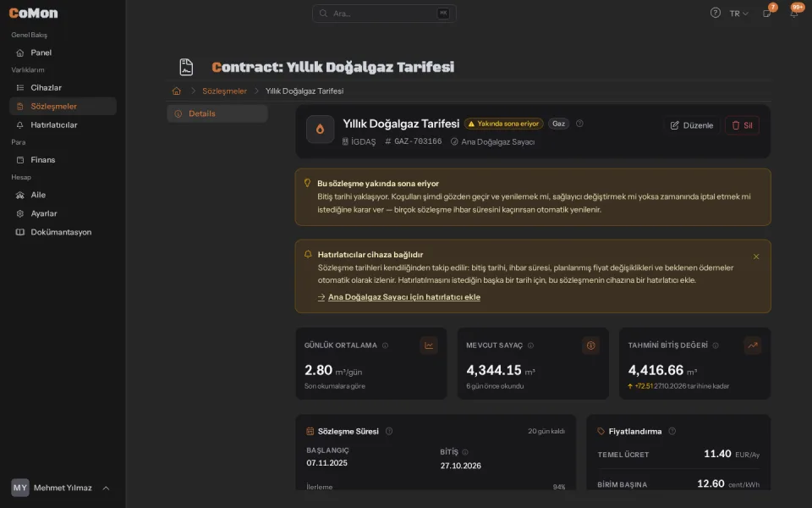
Task: Click the flame icon of the gas contract
Action: coord(320,129)
